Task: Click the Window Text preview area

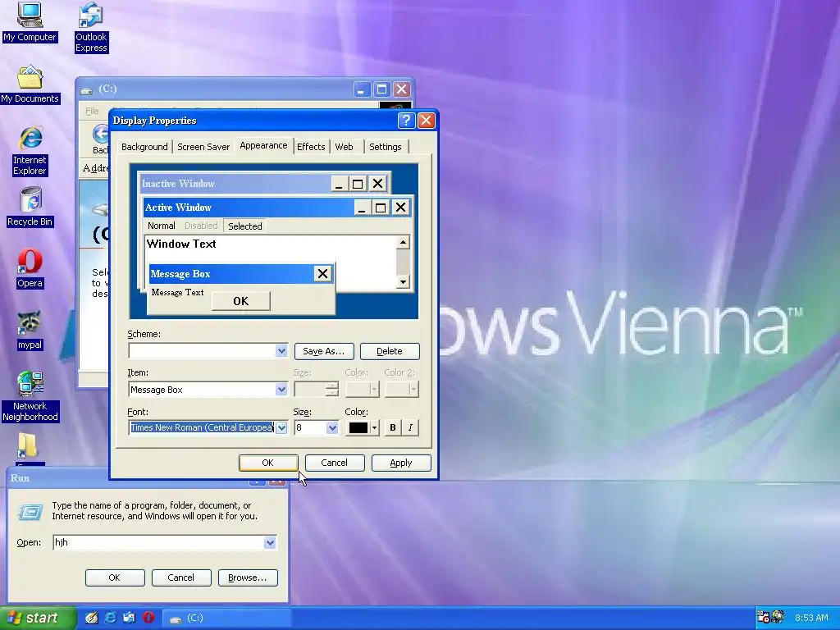Action: tap(181, 244)
